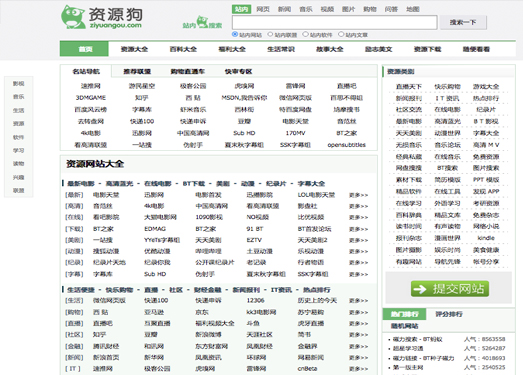Select the 名站导航 tab
Viewport: 523px width, 375px height.
coord(86,71)
